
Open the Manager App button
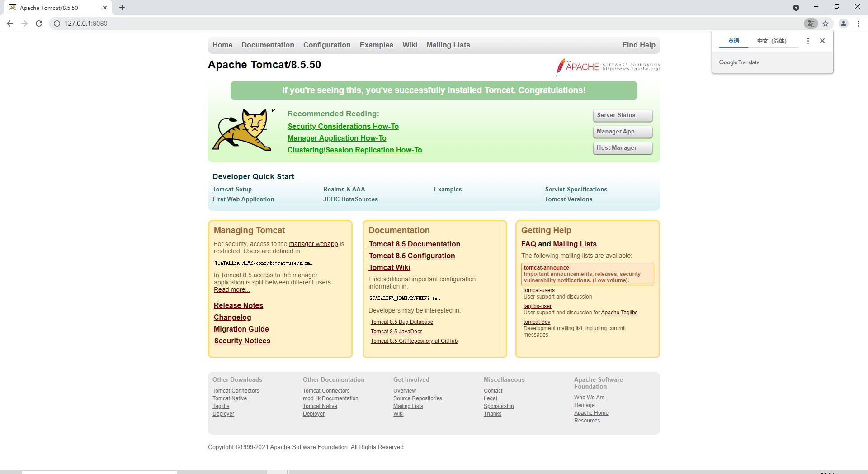pyautogui.click(x=623, y=132)
